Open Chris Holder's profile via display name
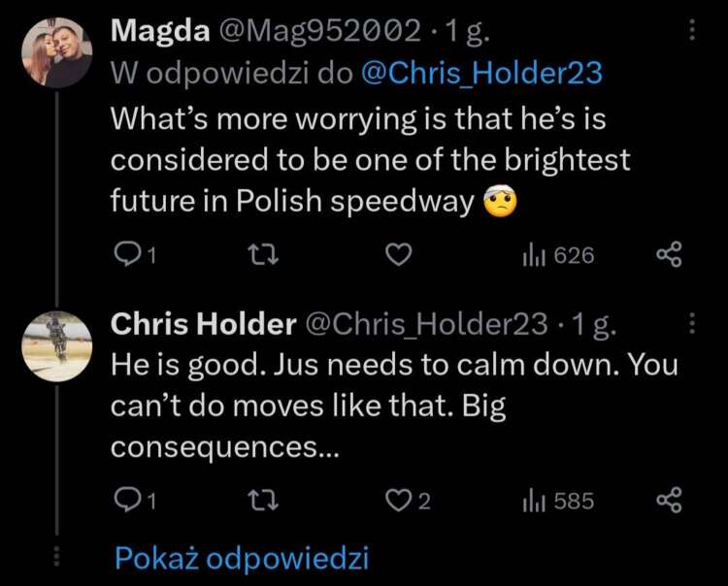This screenshot has width=728, height=586. pos(203,323)
